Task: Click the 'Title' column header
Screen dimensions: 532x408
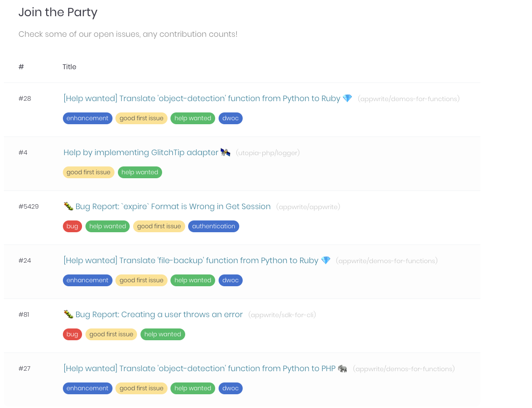Action: pyautogui.click(x=69, y=67)
